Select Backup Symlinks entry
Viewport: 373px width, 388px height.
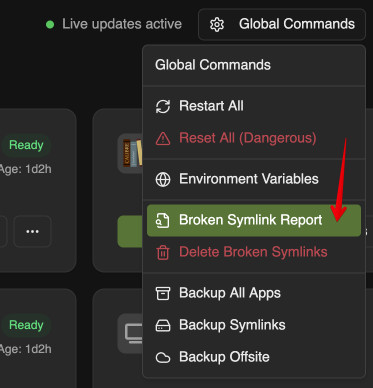[x=254, y=325]
